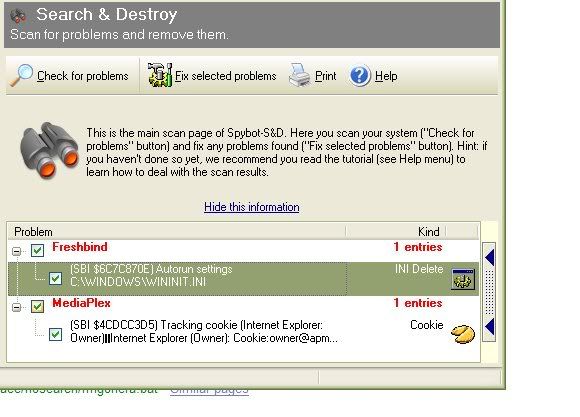The height and width of the screenshot is (417, 580).
Task: Click Freshbind's '1 entries' count
Action: point(418,247)
